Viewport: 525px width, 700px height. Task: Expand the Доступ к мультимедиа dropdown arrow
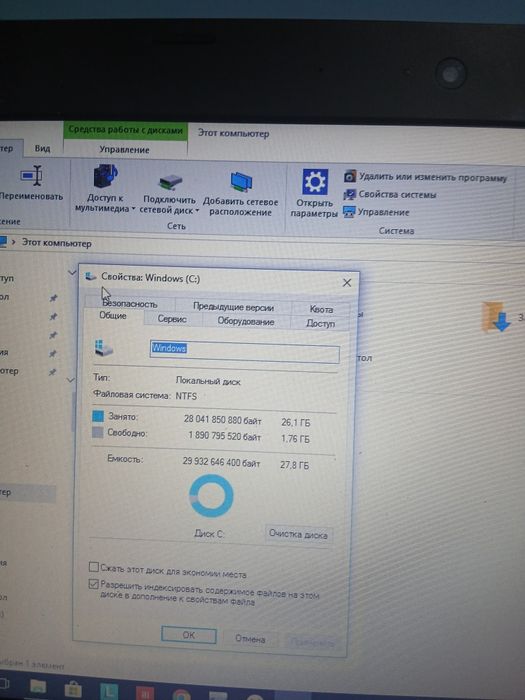point(133,209)
